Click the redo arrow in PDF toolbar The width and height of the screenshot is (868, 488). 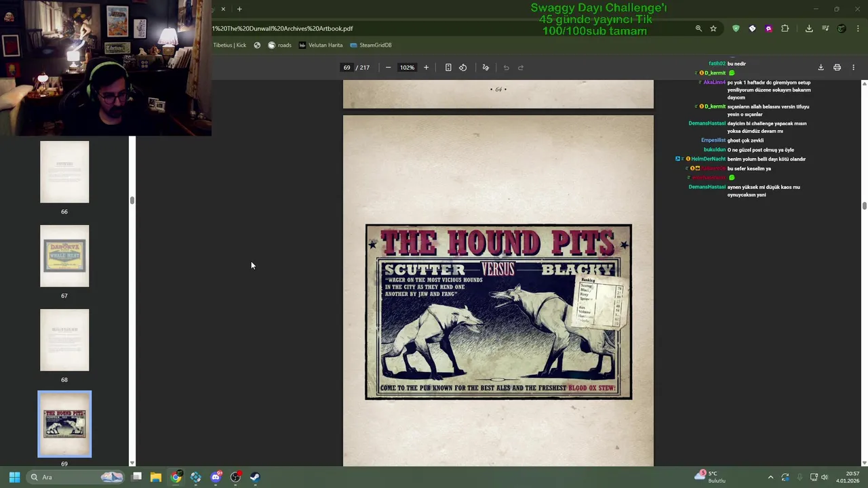[521, 67]
